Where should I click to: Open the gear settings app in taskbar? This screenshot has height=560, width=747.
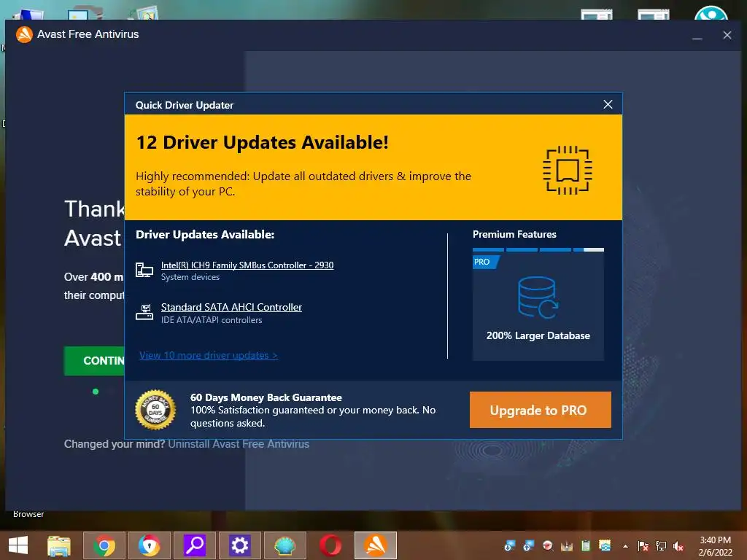(239, 545)
